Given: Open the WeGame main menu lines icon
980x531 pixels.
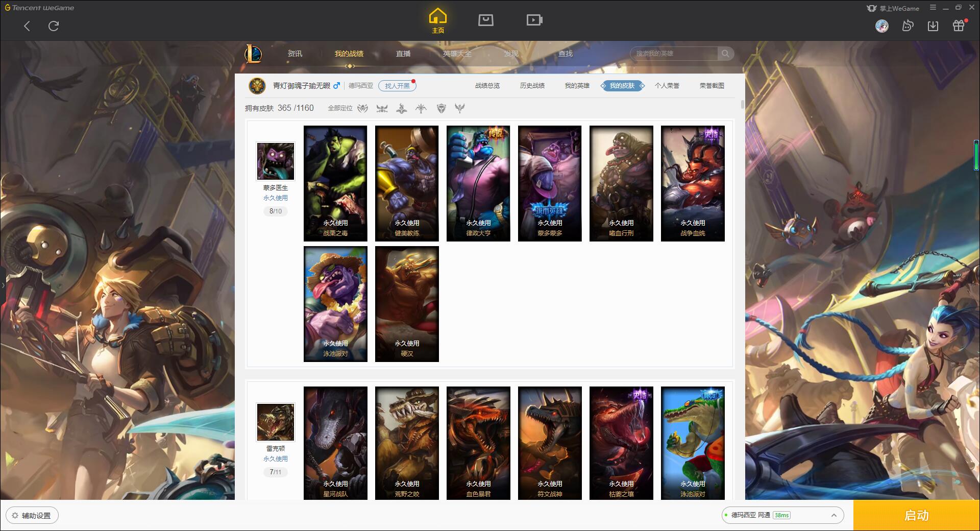Looking at the screenshot, I should [x=933, y=8].
